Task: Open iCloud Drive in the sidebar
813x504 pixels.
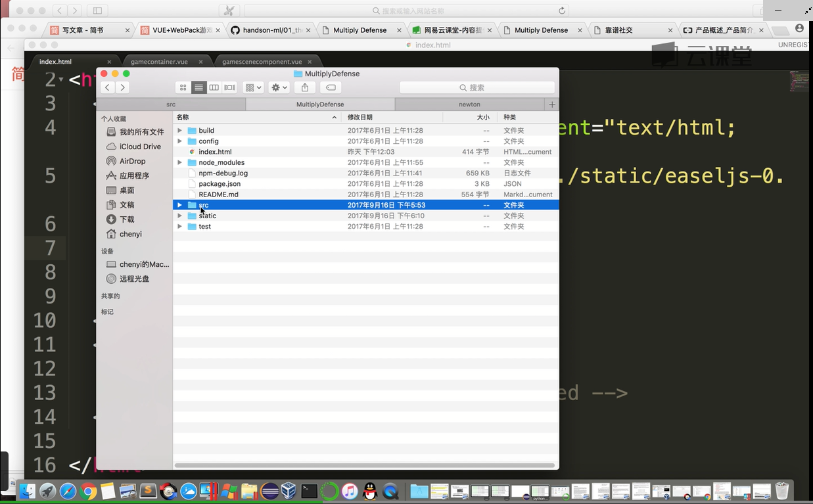Action: tap(133, 147)
